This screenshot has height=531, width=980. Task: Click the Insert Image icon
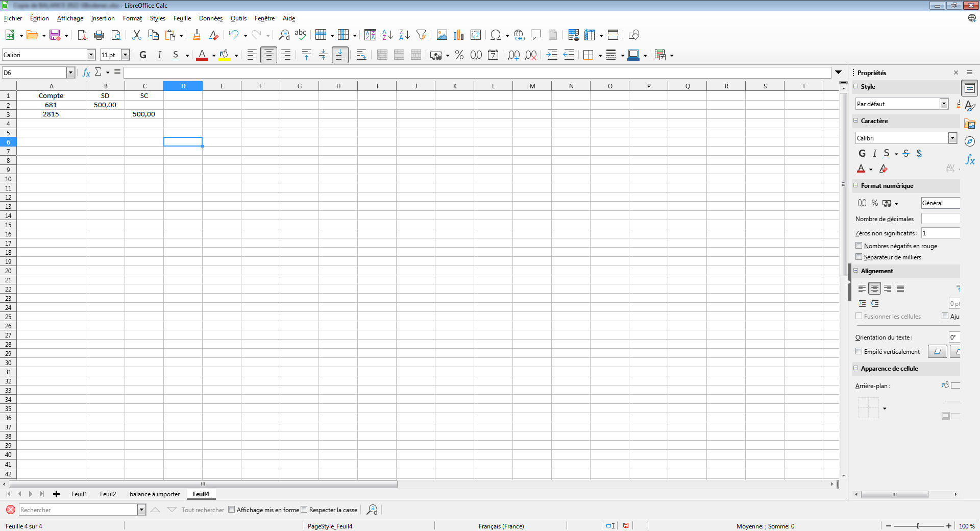click(x=442, y=35)
